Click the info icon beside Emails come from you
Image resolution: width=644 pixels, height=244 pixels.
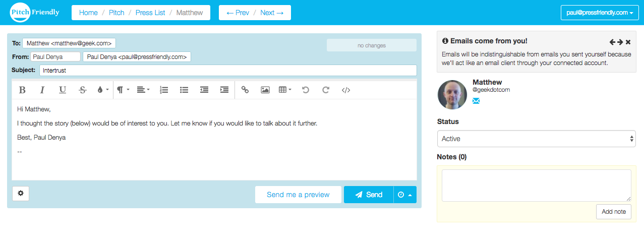click(x=445, y=41)
